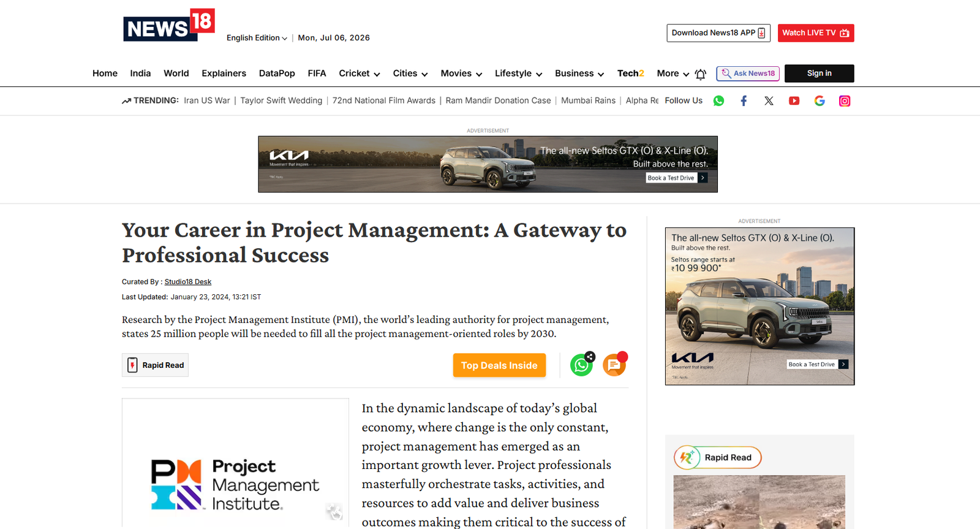Click the trending arrow icon
The image size is (980, 529).
(126, 101)
